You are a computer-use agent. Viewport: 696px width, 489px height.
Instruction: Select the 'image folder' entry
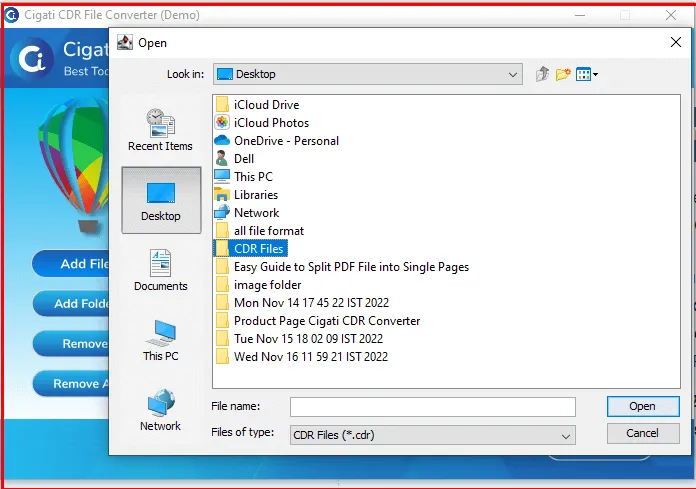258,285
